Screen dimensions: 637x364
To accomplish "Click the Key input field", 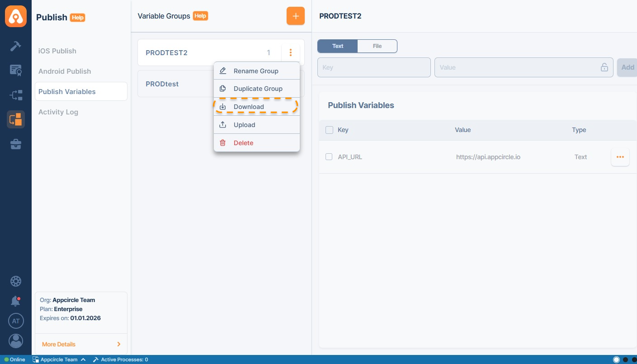I will click(374, 67).
